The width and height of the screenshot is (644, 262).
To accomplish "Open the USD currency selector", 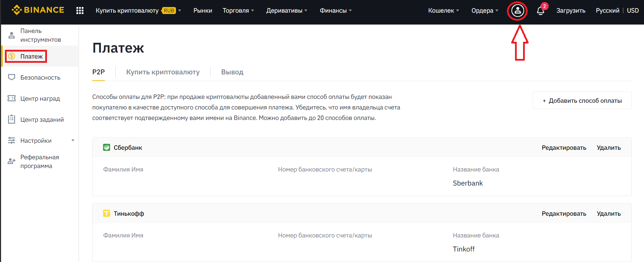I will click(x=633, y=11).
